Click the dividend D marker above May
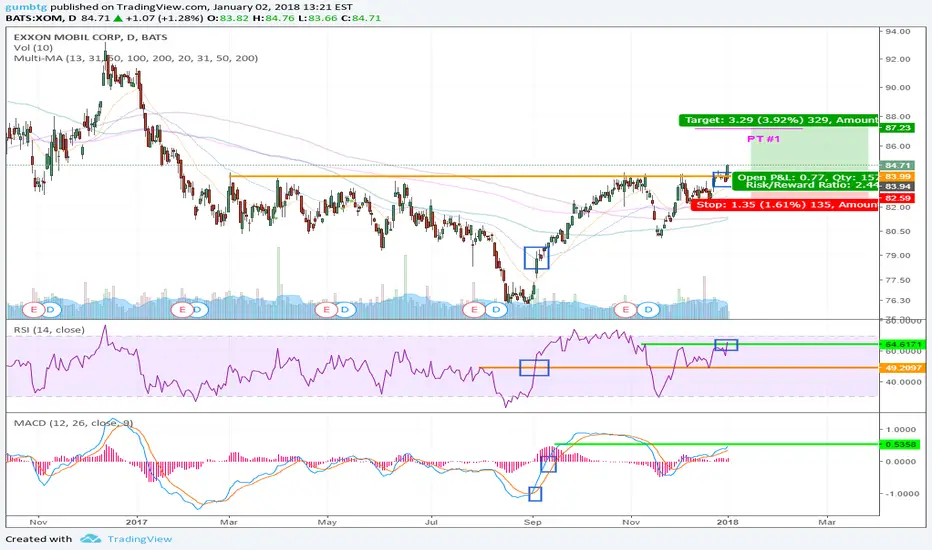This screenshot has width=932, height=550. [345, 309]
